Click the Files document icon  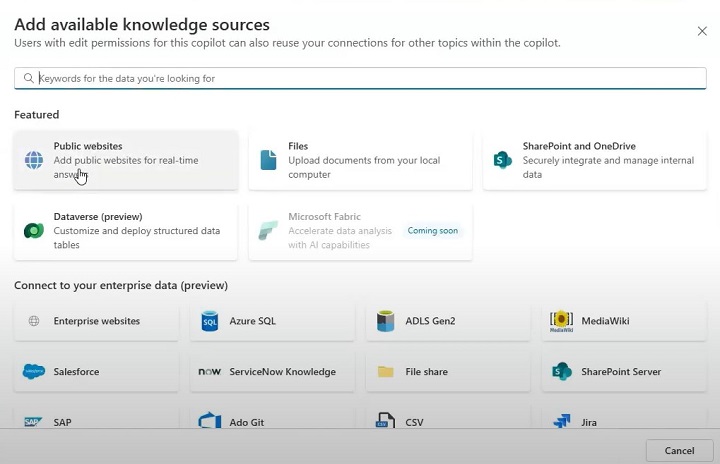[x=268, y=160]
